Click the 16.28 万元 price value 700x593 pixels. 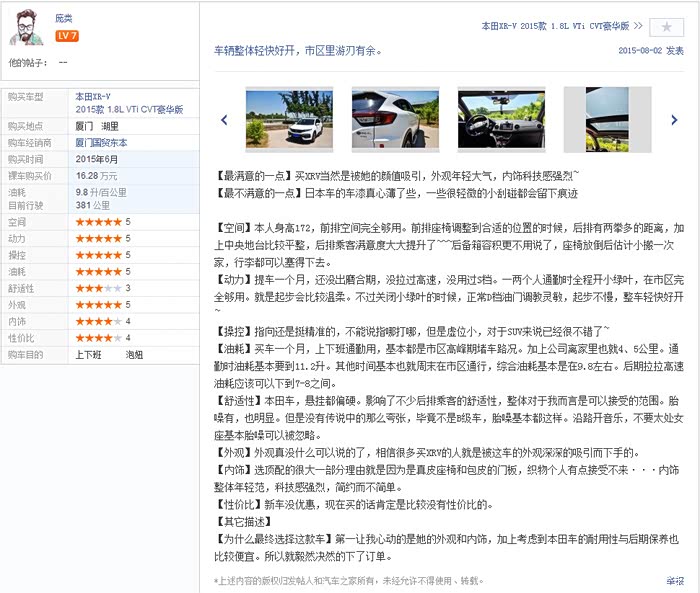point(96,176)
